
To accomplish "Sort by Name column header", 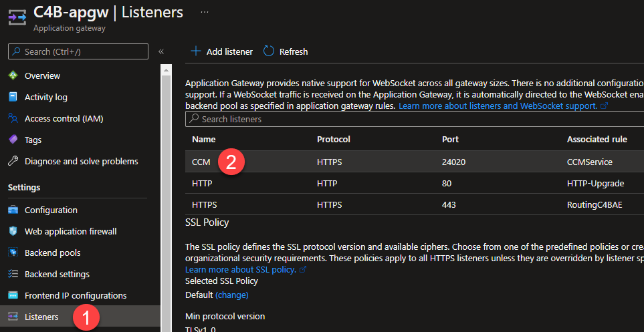I will [204, 140].
